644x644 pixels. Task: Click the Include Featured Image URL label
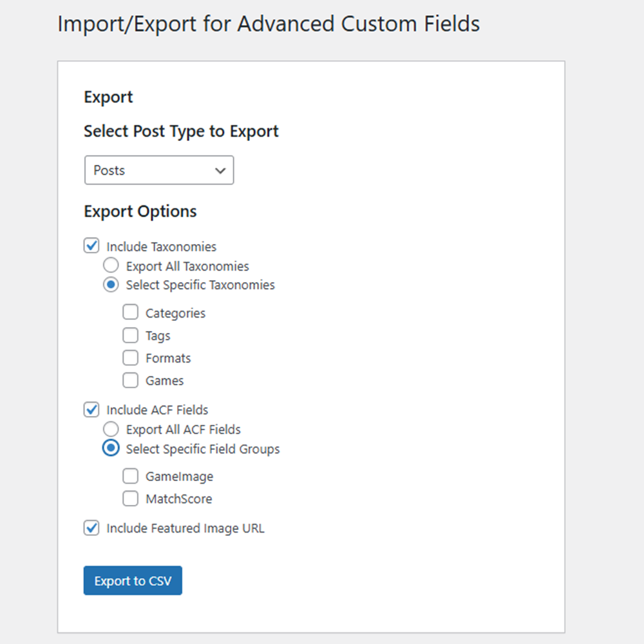[185, 528]
